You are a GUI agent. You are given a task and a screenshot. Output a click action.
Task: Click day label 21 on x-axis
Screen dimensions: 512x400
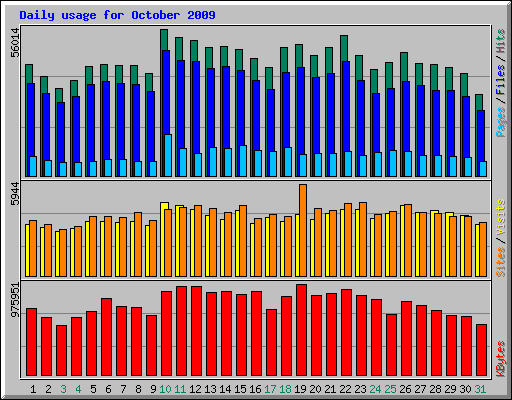[330, 389]
